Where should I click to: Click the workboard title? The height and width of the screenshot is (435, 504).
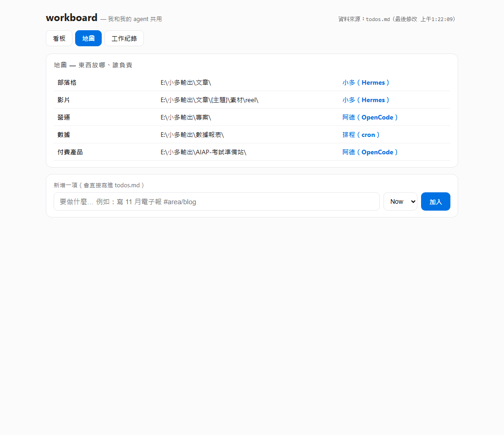click(71, 18)
